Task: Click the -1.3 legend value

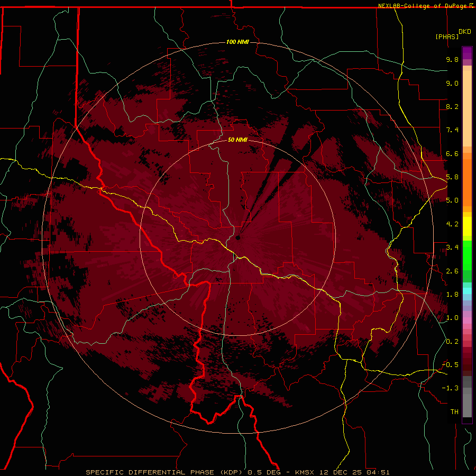Action: tap(450, 388)
